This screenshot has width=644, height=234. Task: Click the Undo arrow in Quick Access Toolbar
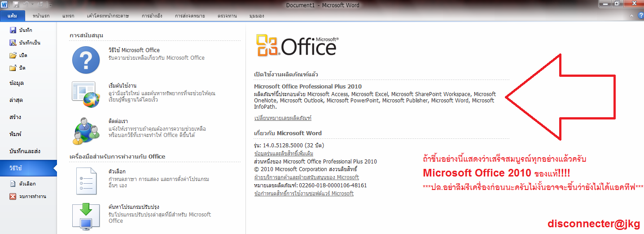[26, 4]
